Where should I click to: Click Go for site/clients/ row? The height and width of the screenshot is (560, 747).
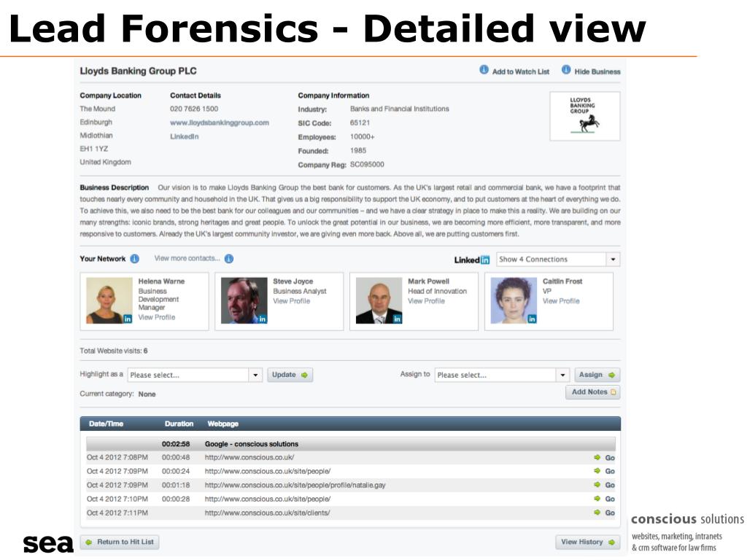[610, 513]
